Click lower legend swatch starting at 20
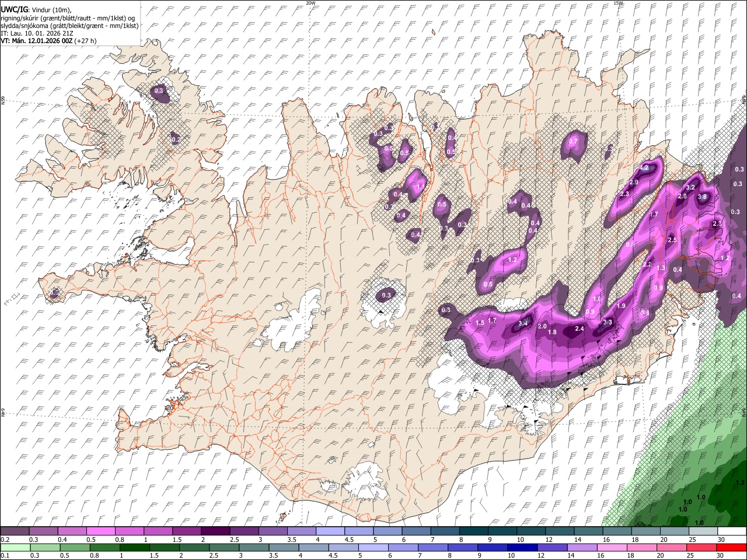 [x=672, y=547]
